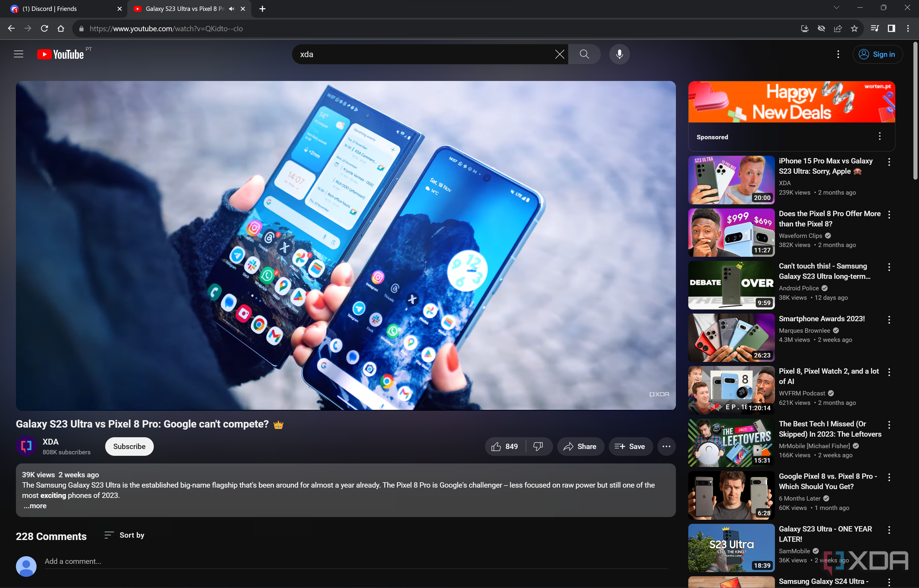The width and height of the screenshot is (919, 588).
Task: Click the install app icon in address bar
Action: click(805, 29)
